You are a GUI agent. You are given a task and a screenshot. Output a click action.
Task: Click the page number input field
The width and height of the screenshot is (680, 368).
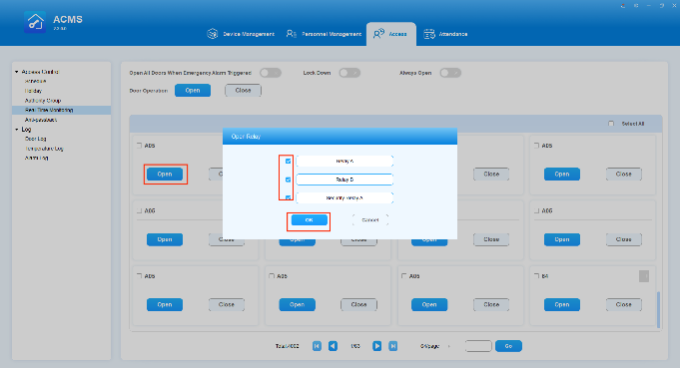click(478, 346)
